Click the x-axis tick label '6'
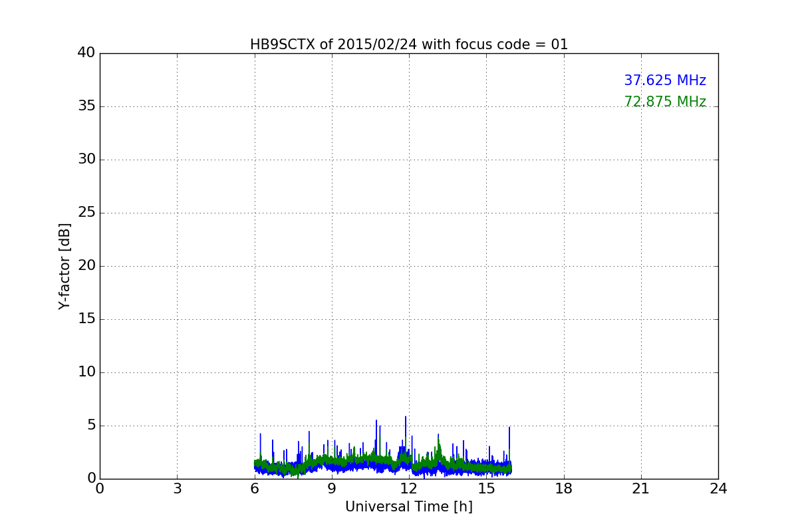The image size is (798, 532). click(255, 489)
